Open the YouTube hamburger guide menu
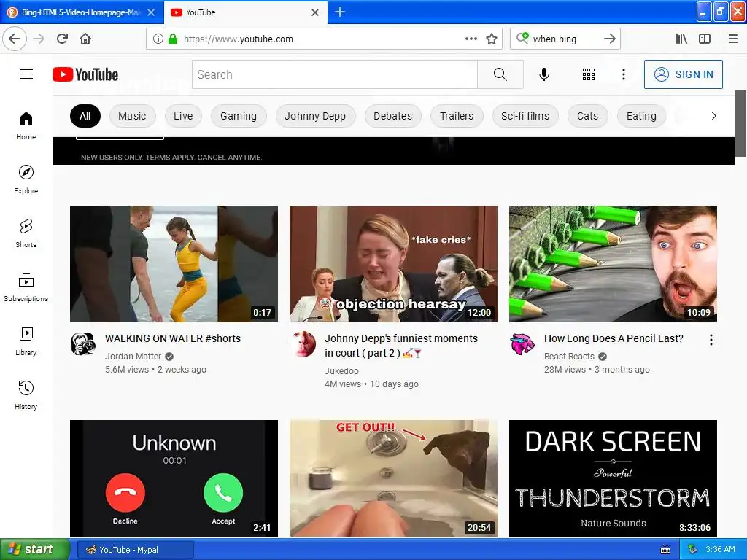 (x=26, y=74)
